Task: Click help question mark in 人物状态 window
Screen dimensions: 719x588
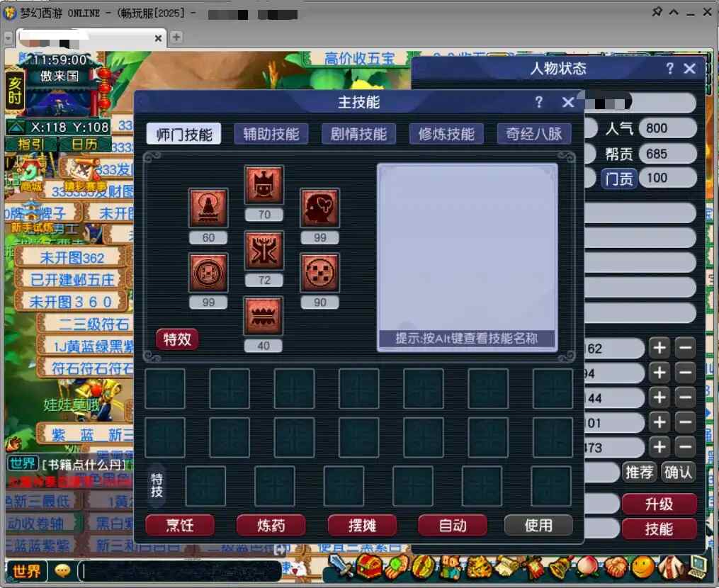Action: click(670, 68)
